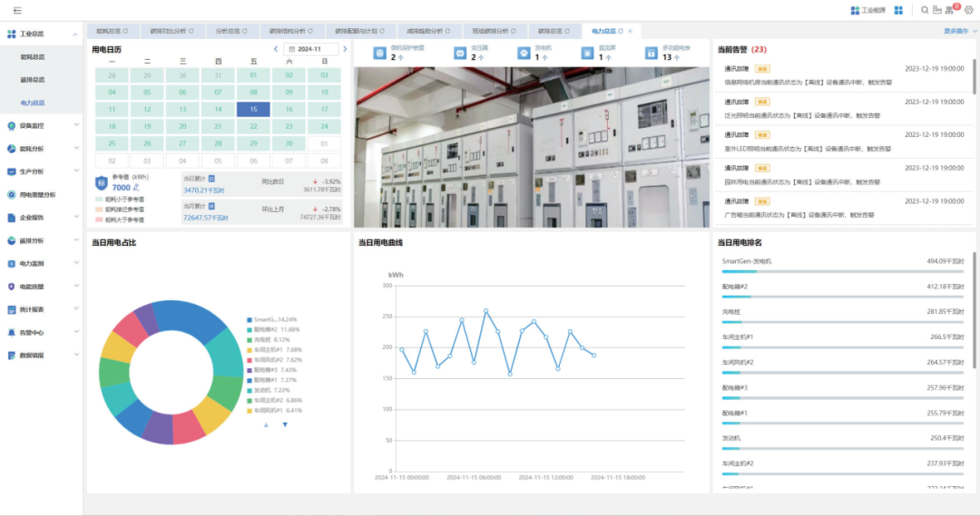980x516 pixels.
Task: Expand the 设备监控 sidebar menu
Action: [41, 125]
